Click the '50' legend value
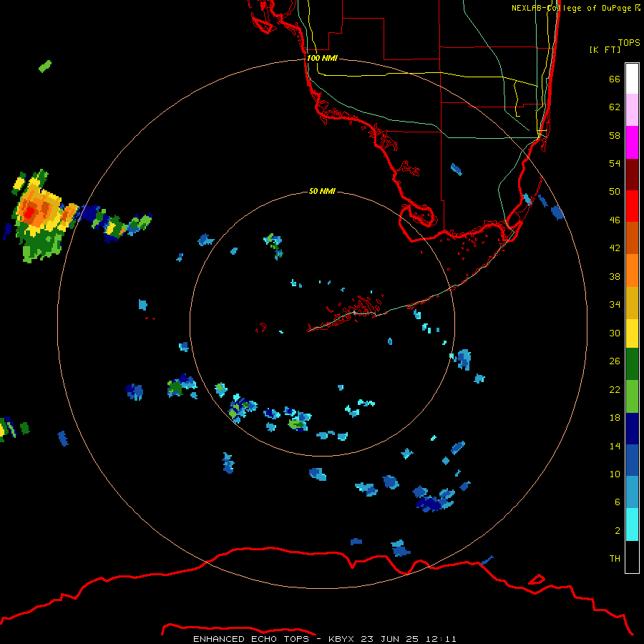644x644 pixels. pyautogui.click(x=615, y=191)
